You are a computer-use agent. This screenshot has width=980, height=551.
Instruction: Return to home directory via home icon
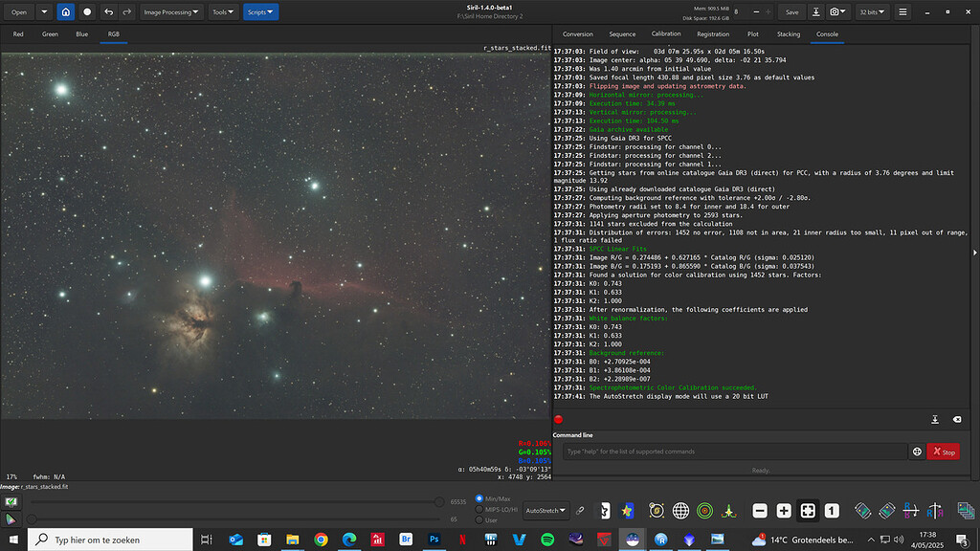(66, 11)
